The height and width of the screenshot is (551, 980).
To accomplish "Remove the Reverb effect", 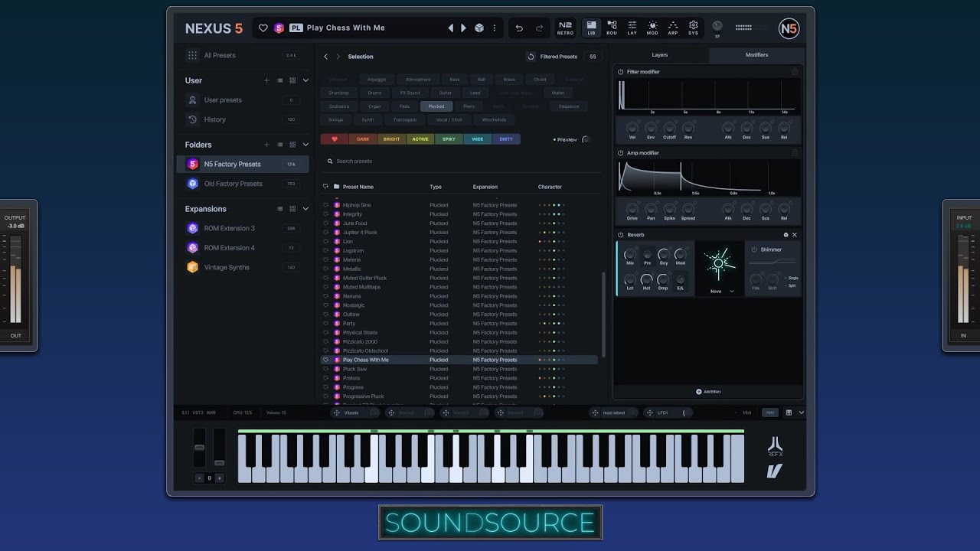I will pyautogui.click(x=795, y=235).
